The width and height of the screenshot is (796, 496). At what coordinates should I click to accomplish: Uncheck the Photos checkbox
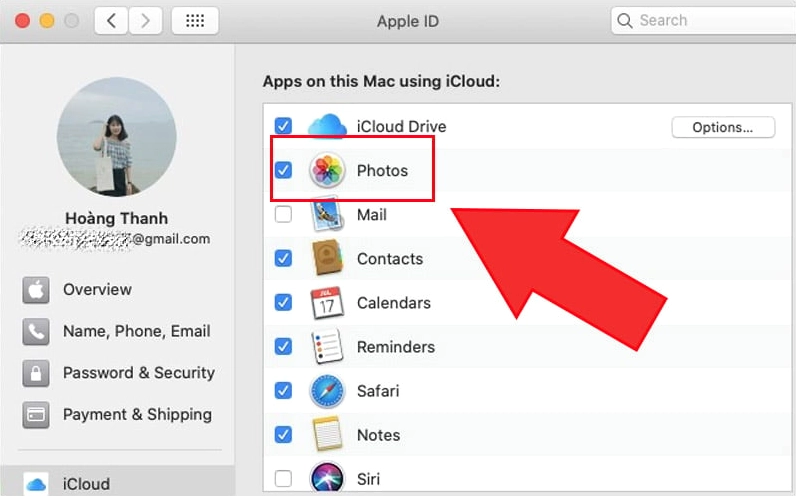click(283, 170)
